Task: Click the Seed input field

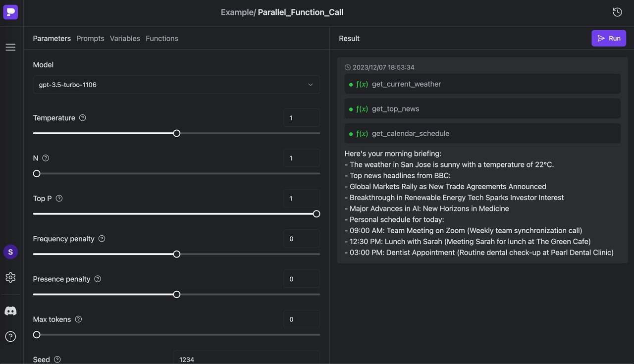Action: coord(246,359)
